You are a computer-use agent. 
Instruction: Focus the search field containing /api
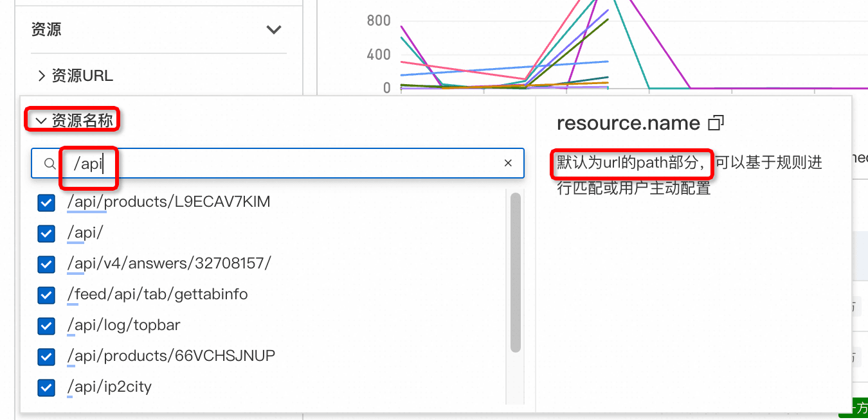289,164
